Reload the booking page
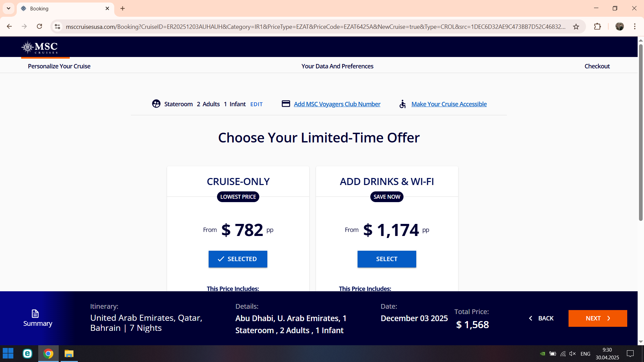 coord(39,26)
